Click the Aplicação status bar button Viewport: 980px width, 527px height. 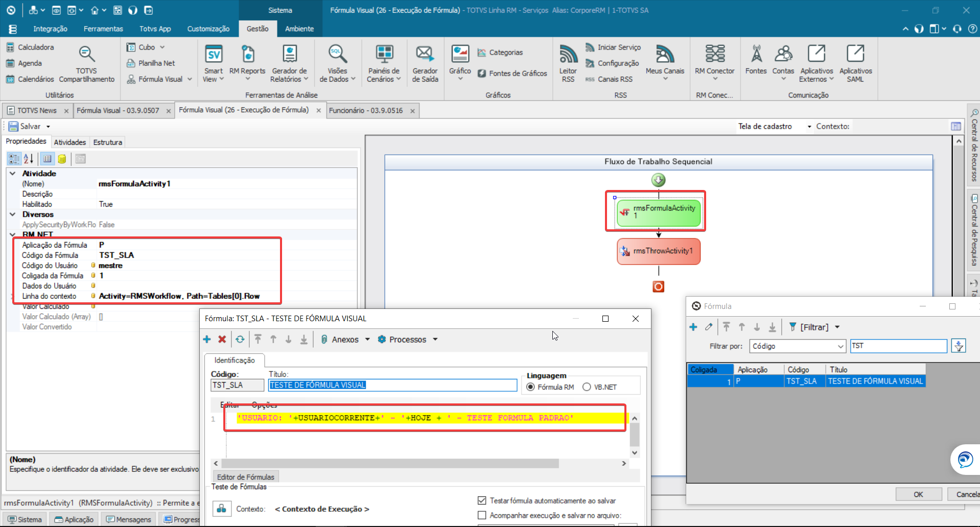74,519
